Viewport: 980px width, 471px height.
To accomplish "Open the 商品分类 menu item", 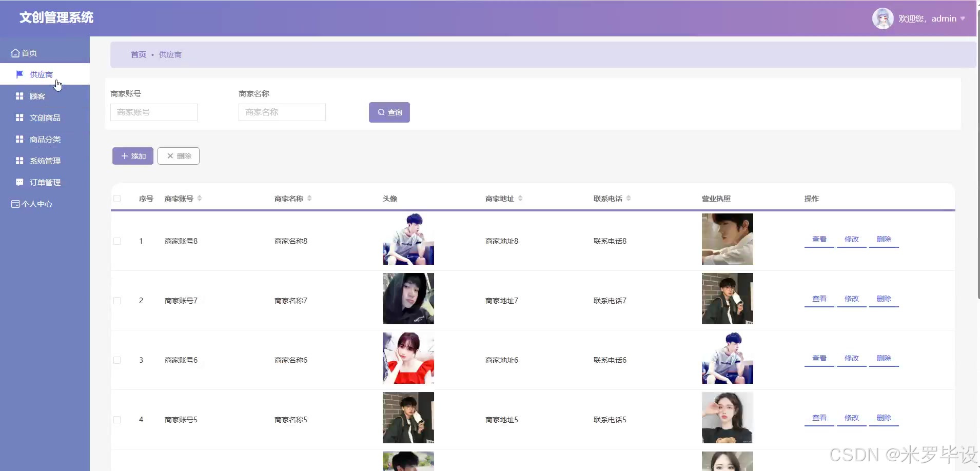I will (45, 139).
